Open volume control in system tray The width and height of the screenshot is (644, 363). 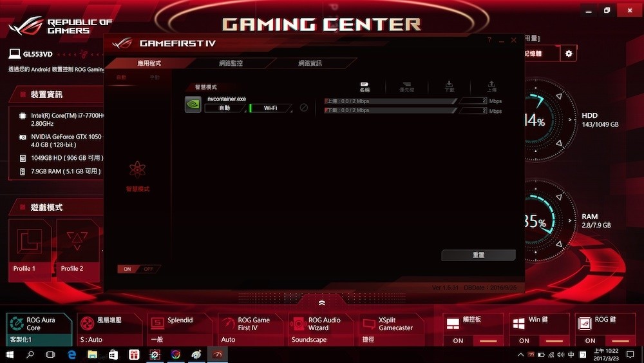561,355
